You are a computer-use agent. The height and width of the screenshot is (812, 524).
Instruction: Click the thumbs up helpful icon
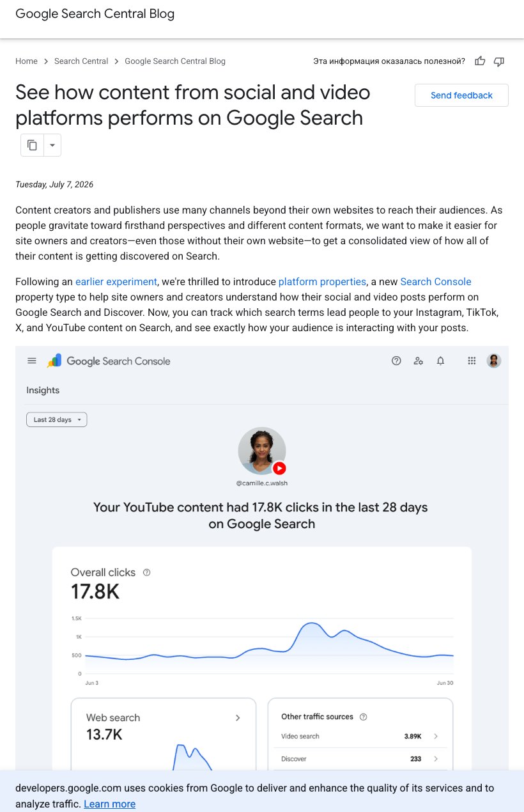[480, 61]
